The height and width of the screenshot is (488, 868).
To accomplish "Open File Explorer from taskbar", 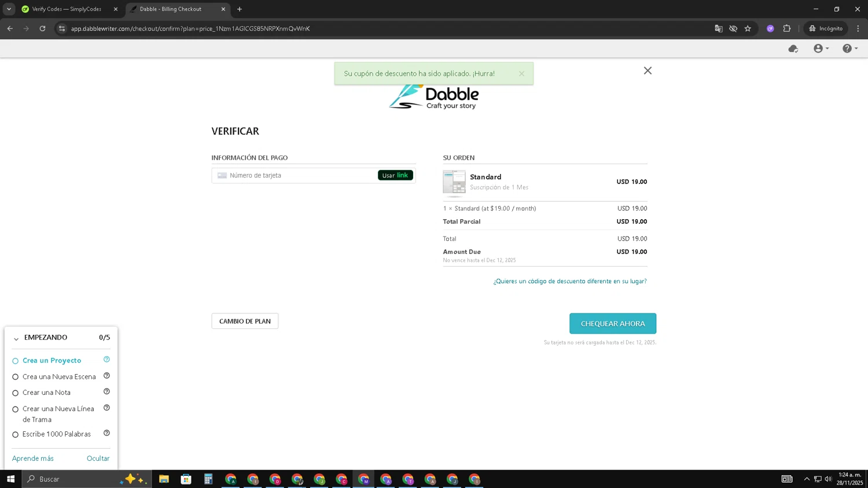I will tap(164, 479).
